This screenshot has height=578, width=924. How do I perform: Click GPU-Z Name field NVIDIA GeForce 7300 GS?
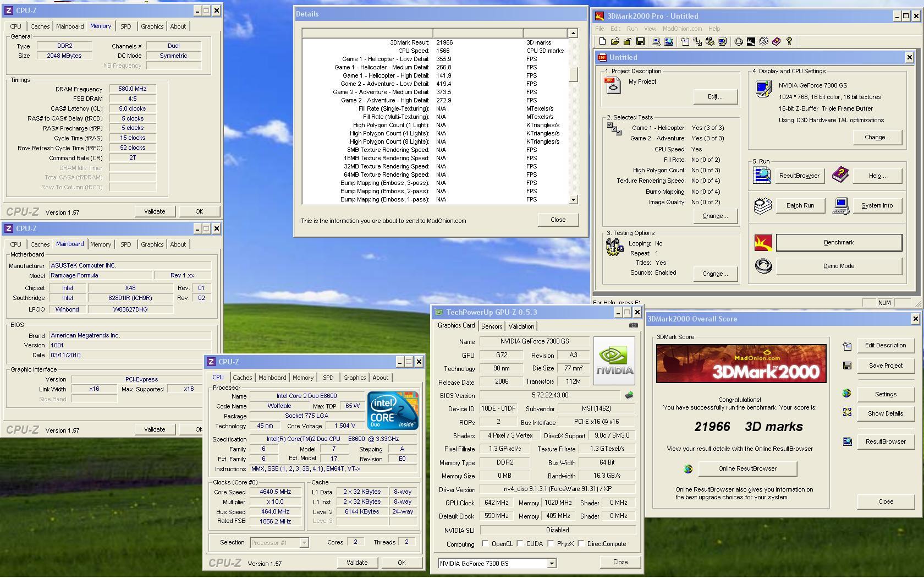pos(535,341)
